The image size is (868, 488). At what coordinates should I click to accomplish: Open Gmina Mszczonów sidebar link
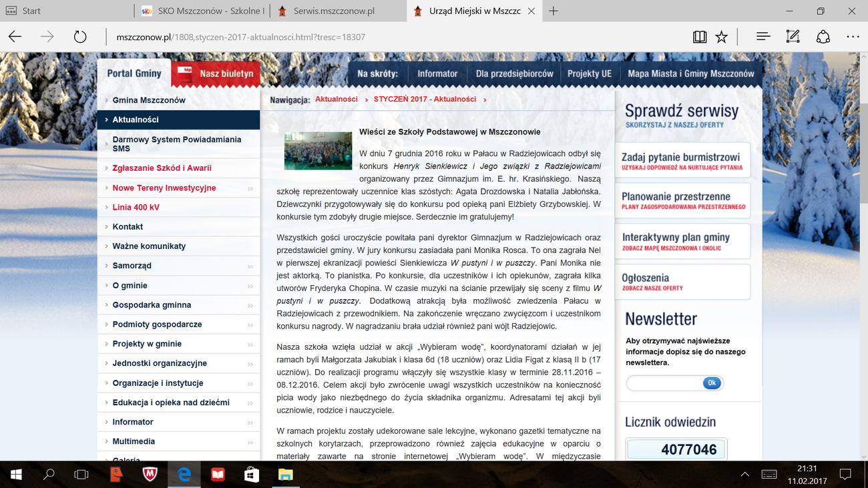pos(178,100)
